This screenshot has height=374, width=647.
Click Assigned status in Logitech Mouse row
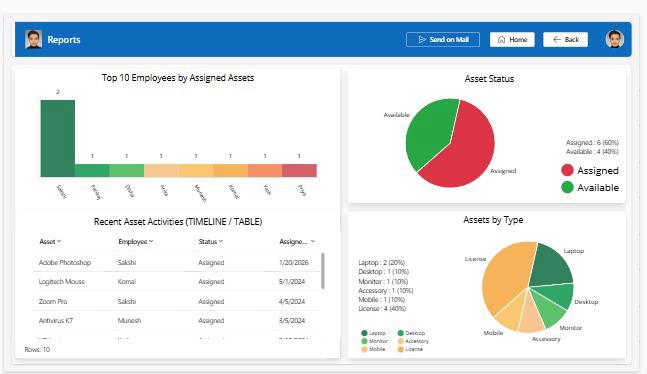211,282
